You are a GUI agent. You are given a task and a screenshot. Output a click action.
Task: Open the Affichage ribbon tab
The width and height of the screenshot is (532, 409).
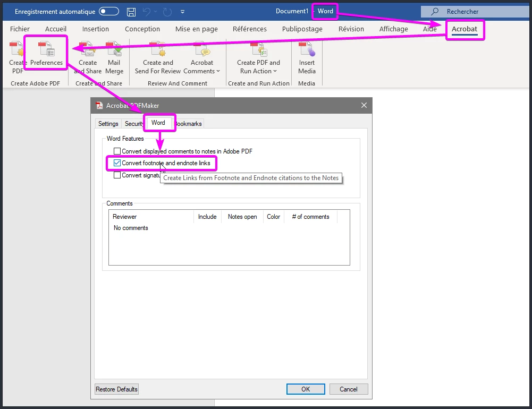point(394,29)
